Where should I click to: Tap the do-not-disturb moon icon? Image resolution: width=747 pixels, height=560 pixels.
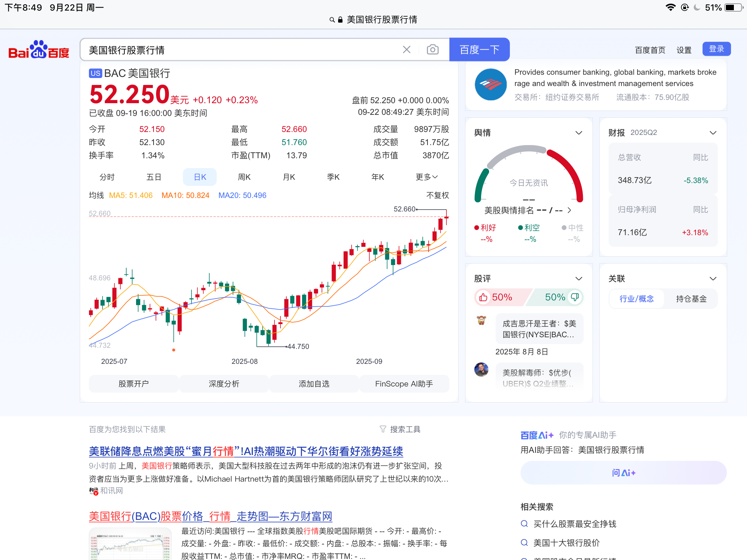(697, 7)
